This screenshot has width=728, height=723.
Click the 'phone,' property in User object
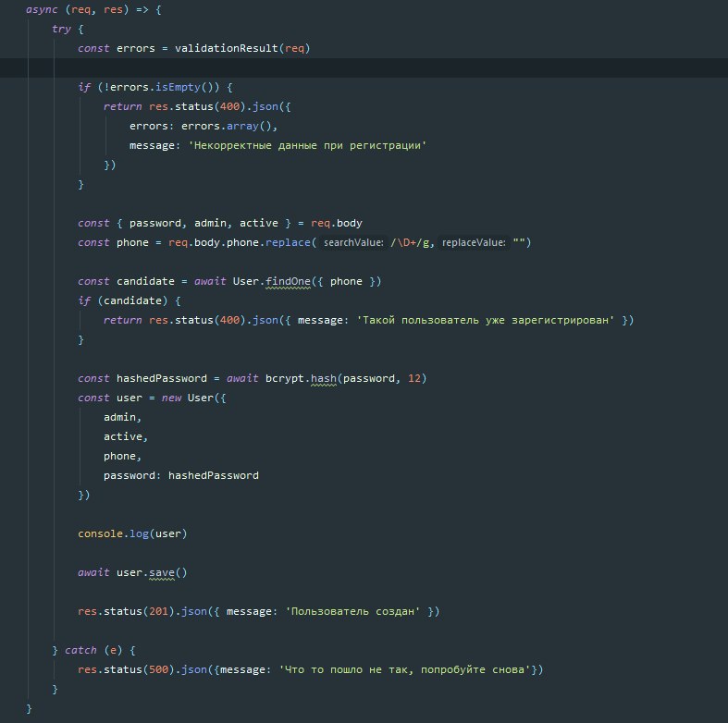pyautogui.click(x=123, y=457)
